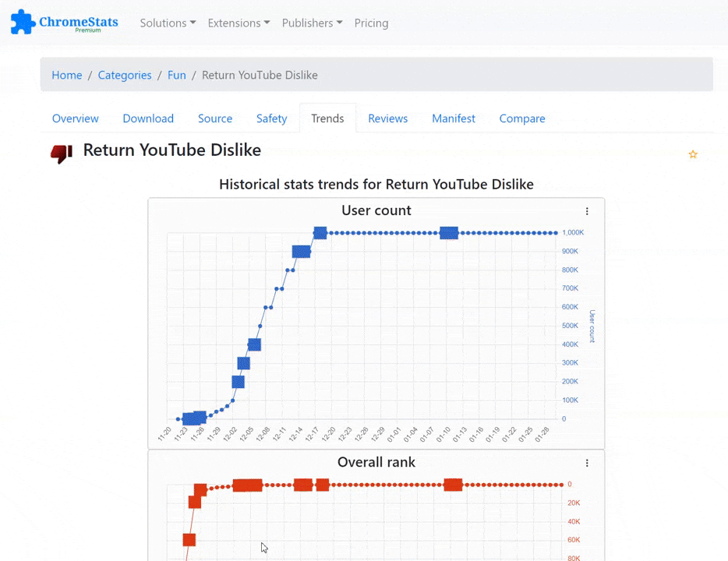The height and width of the screenshot is (561, 728).
Task: Click the '01-01' date axis label
Action: pos(394,435)
